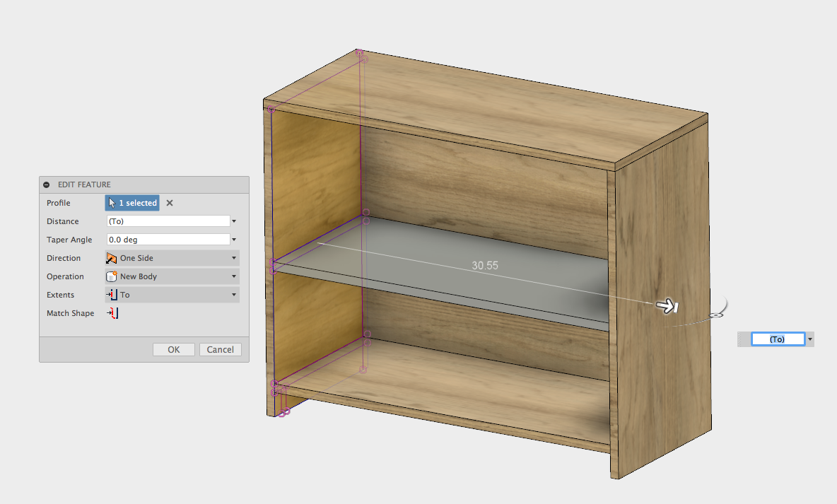Click the Profile selection arrow icon
The height and width of the screenshot is (504, 837).
pos(111,203)
